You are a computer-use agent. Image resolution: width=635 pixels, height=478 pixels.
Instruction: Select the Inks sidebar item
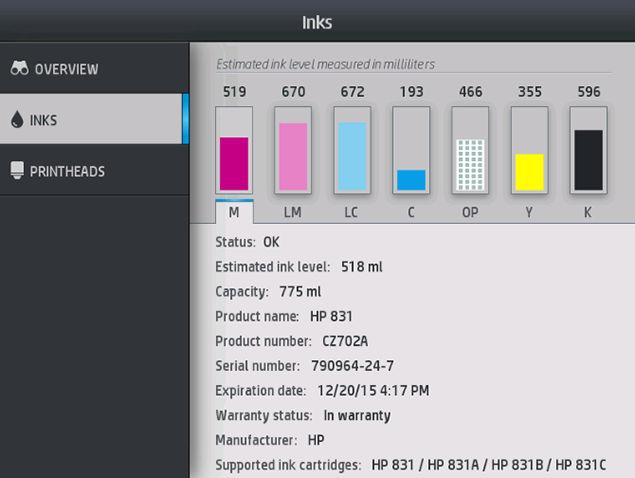[x=94, y=119]
